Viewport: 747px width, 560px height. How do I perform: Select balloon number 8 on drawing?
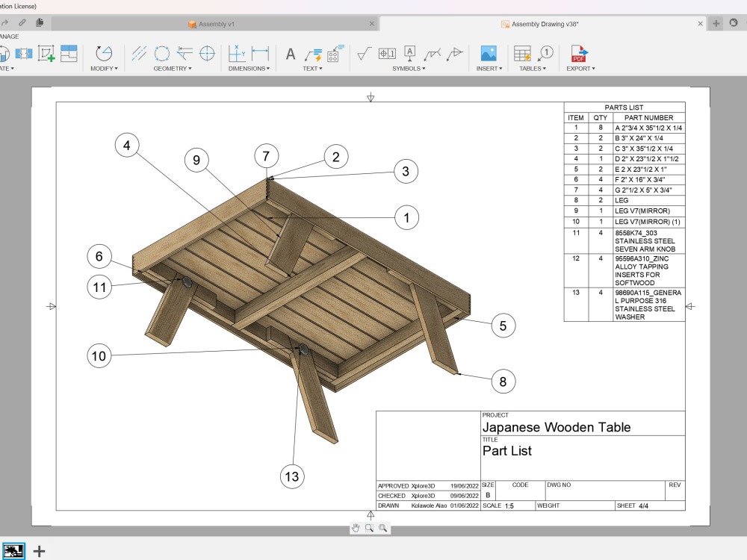pos(503,382)
